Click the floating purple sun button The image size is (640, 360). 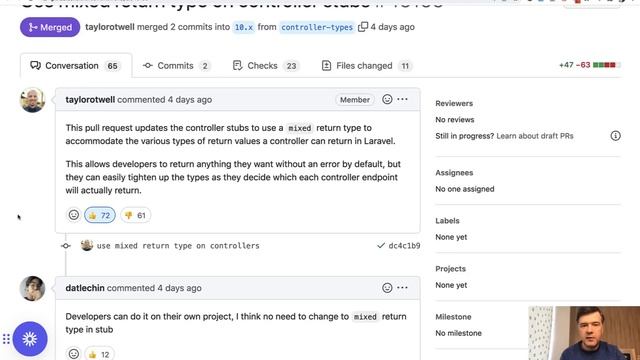pyautogui.click(x=30, y=339)
